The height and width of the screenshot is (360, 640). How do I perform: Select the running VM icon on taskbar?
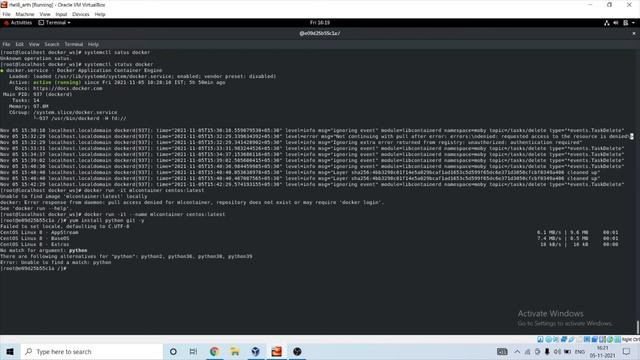pos(276,351)
